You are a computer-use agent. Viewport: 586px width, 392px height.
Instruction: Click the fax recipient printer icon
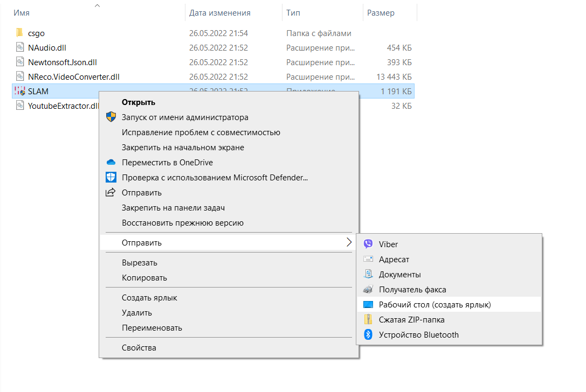368,290
